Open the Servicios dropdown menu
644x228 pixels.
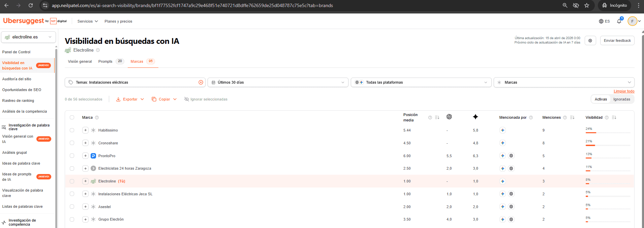(x=88, y=21)
